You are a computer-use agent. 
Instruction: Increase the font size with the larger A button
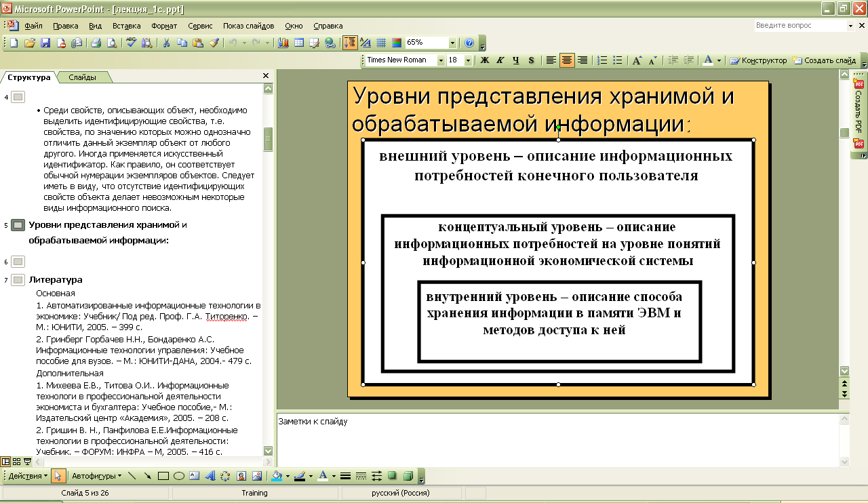[637, 60]
